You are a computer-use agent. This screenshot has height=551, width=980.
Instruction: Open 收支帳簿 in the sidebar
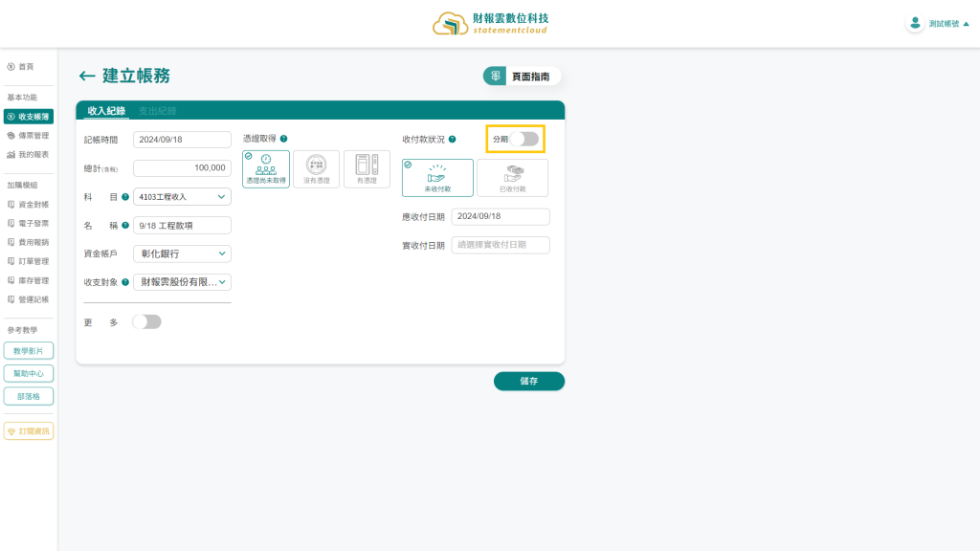click(x=28, y=117)
